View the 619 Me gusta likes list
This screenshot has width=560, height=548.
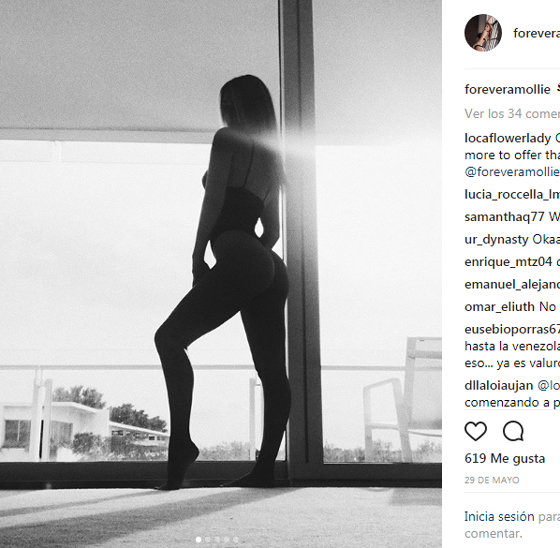(505, 458)
